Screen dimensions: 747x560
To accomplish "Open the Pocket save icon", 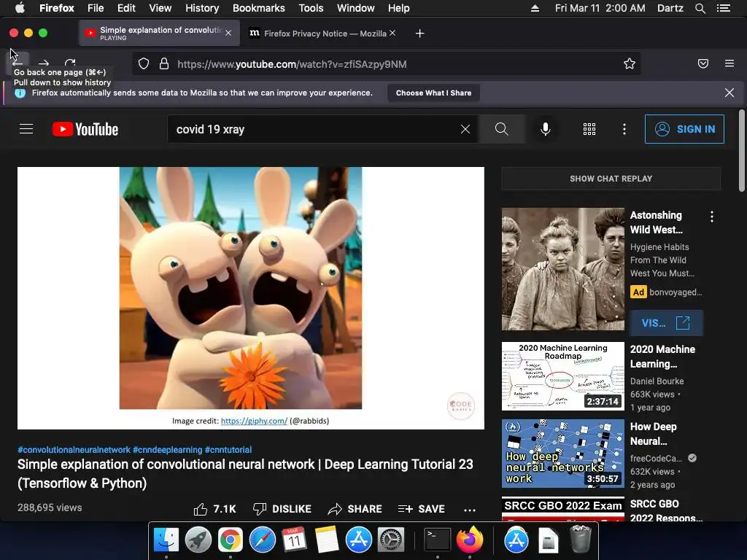I will [x=703, y=63].
